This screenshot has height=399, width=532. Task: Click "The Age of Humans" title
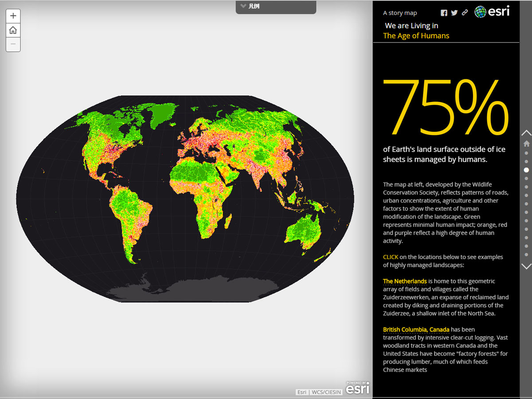(x=416, y=36)
